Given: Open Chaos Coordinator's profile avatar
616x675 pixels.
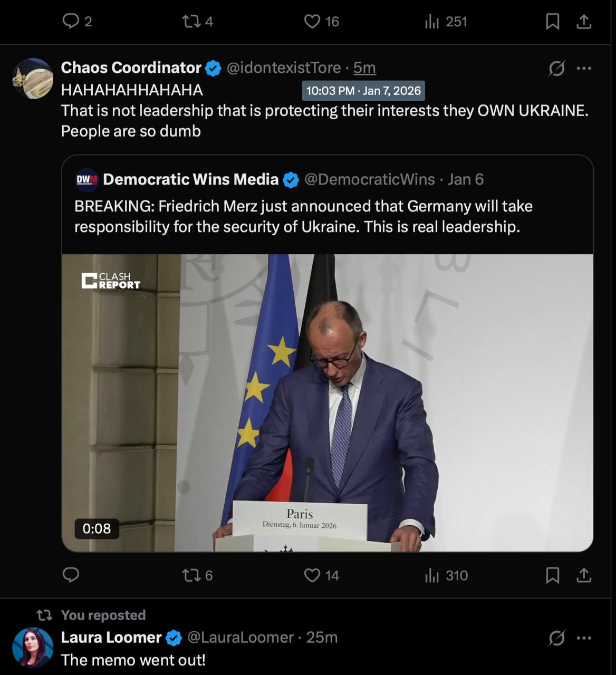Looking at the screenshot, I should 33,79.
